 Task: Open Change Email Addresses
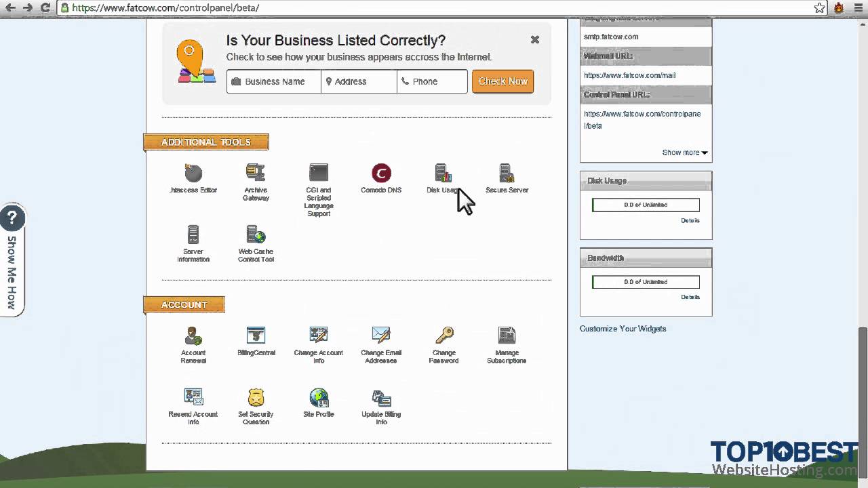coord(381,345)
